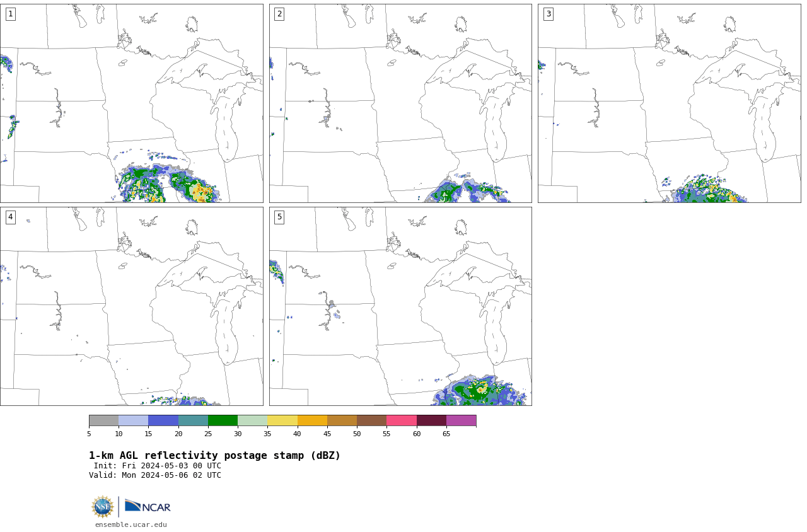This screenshot has height=532, width=807.
Task: Open ensemble member 1 reflectivity map
Action: 131,103
